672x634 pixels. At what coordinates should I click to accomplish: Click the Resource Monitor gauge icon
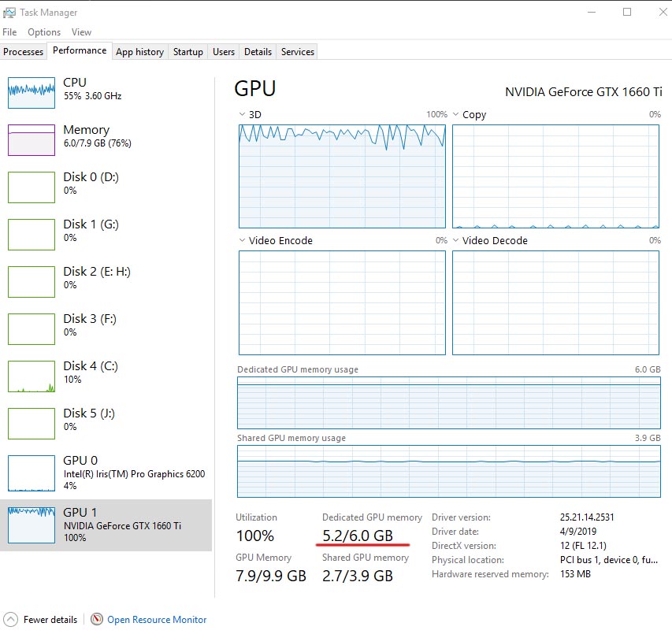[x=97, y=620]
